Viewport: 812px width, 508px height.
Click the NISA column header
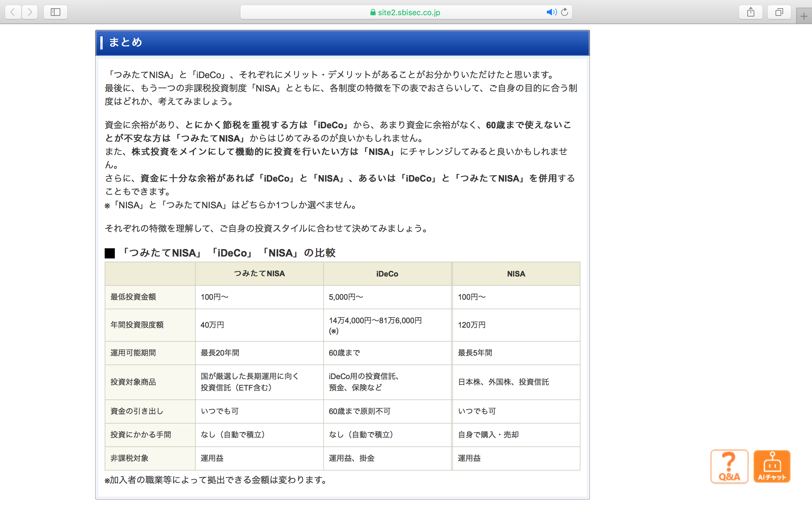coord(516,273)
